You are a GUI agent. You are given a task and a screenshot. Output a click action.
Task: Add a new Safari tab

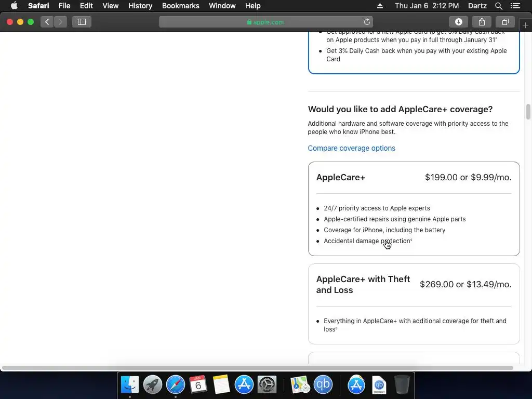525,25
